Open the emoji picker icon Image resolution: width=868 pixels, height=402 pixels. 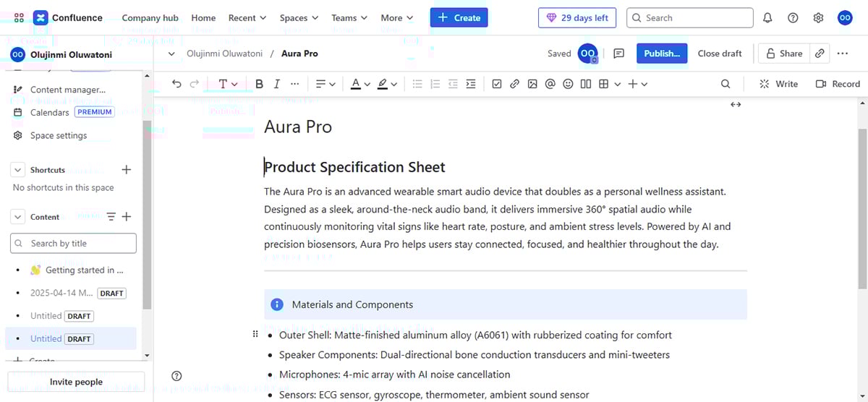pos(568,84)
